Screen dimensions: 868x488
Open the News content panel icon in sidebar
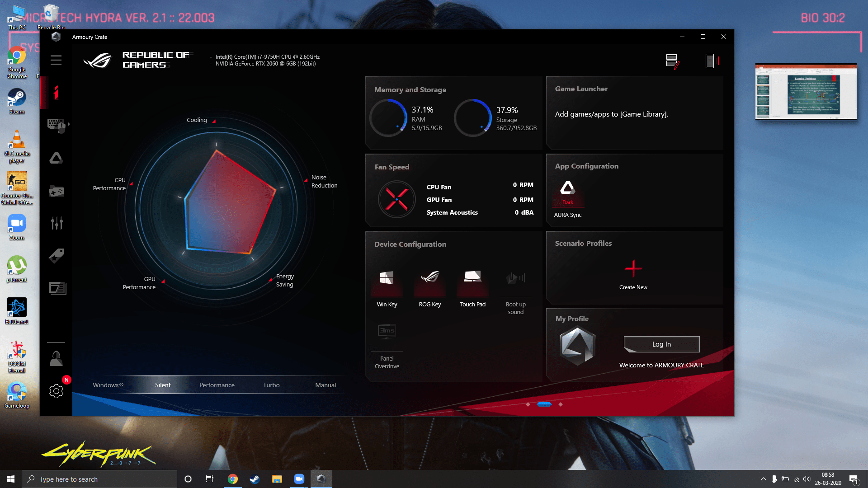56,288
